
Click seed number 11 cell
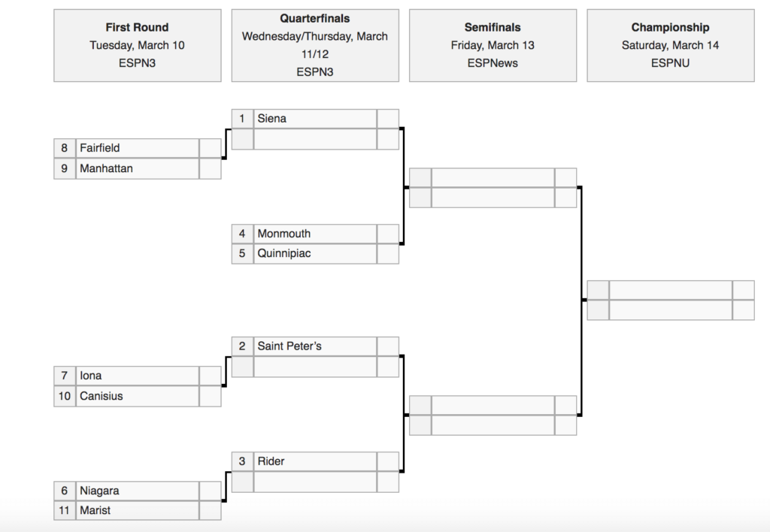65,510
